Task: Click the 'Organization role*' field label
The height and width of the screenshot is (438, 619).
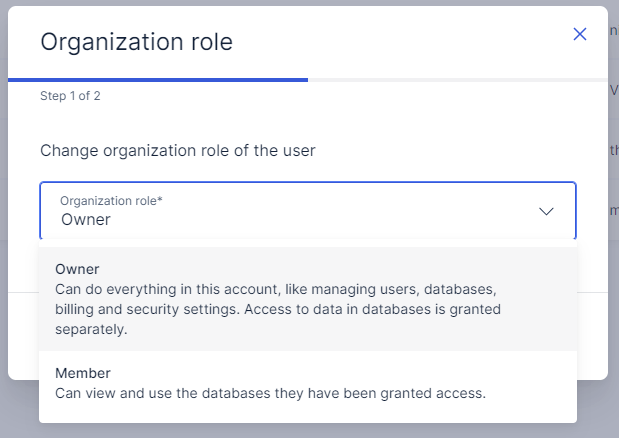Action: 111,201
